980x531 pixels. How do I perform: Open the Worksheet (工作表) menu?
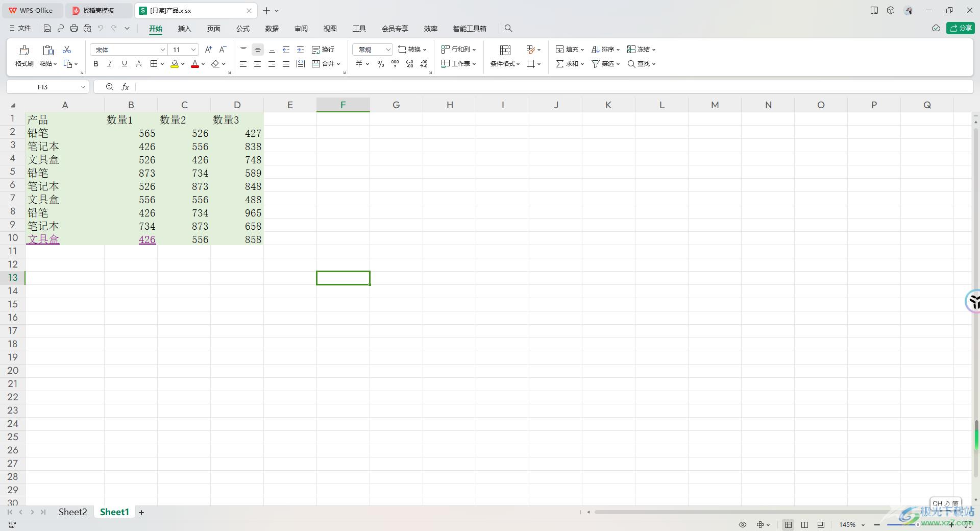(x=458, y=64)
